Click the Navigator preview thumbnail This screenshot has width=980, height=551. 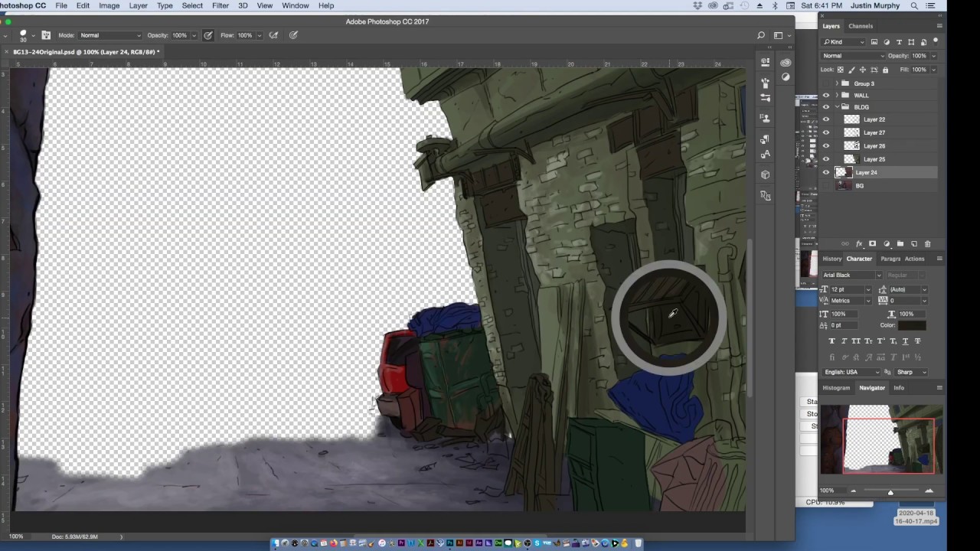881,440
